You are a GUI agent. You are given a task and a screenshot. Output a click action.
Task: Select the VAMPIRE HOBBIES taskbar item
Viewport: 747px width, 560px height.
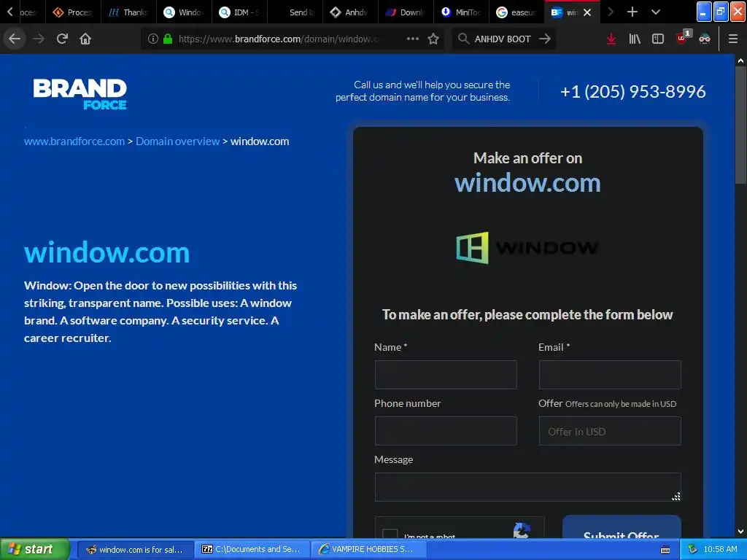point(368,550)
